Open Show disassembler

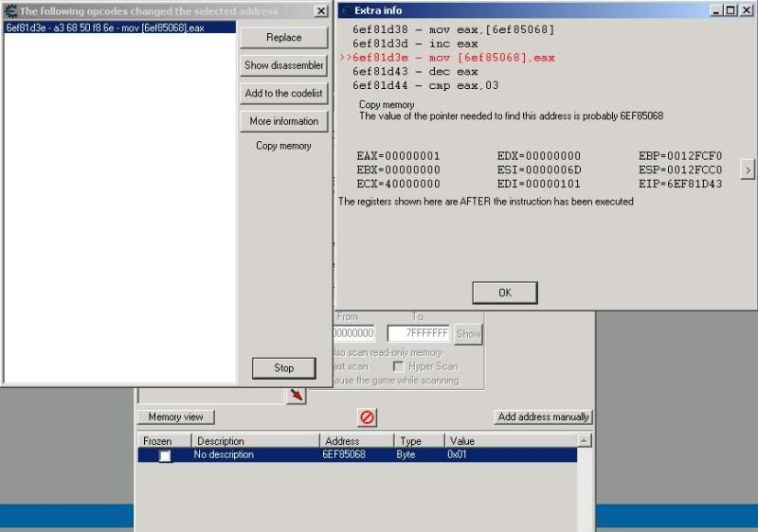pos(283,65)
